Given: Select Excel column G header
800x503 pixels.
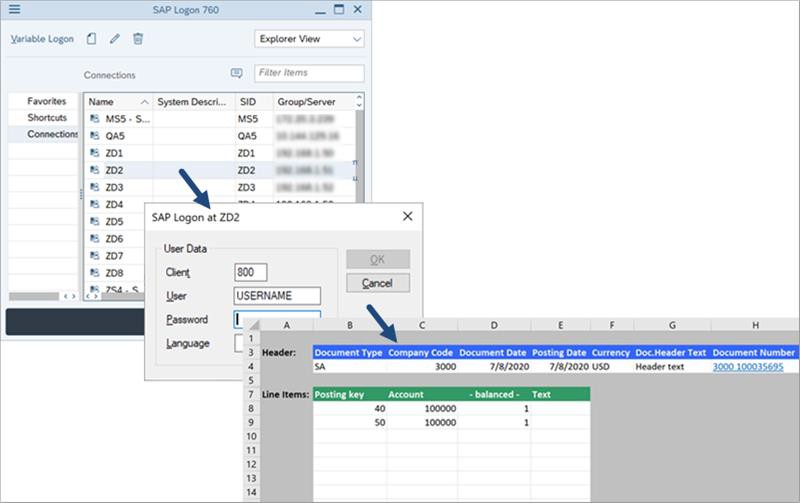Looking at the screenshot, I should click(x=672, y=325).
